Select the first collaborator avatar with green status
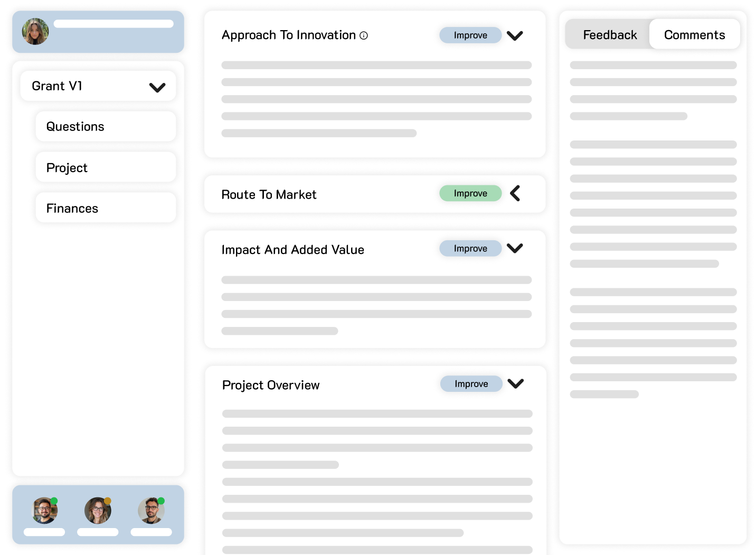Screen dimensions: 756x555 tap(45, 511)
